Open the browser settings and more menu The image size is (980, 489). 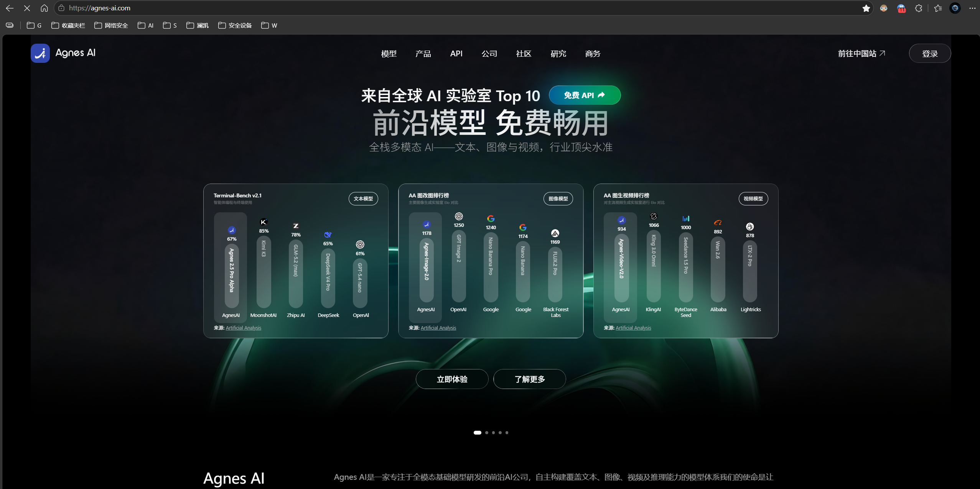tap(972, 8)
